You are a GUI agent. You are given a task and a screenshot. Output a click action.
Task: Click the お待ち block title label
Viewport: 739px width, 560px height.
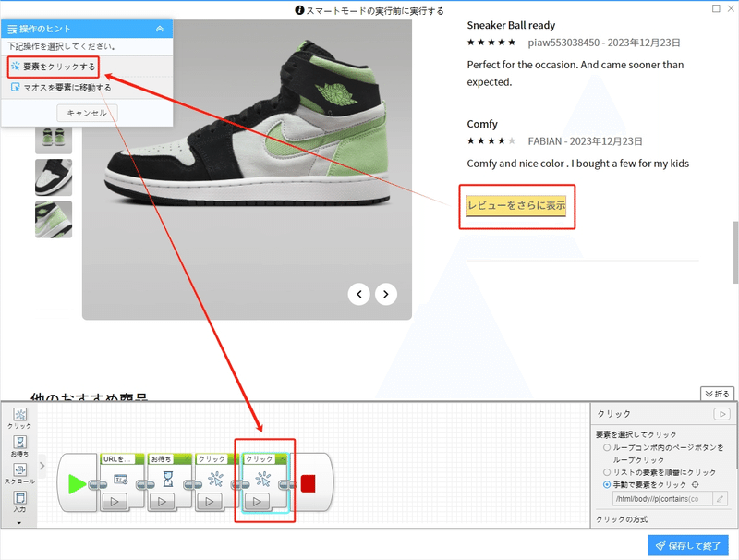tap(161, 458)
